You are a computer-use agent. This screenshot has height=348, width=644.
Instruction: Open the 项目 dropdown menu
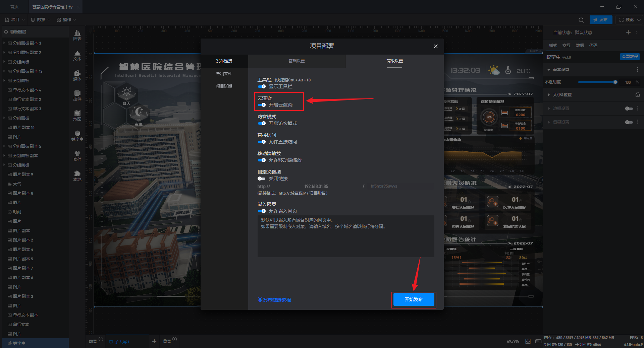[x=15, y=20]
